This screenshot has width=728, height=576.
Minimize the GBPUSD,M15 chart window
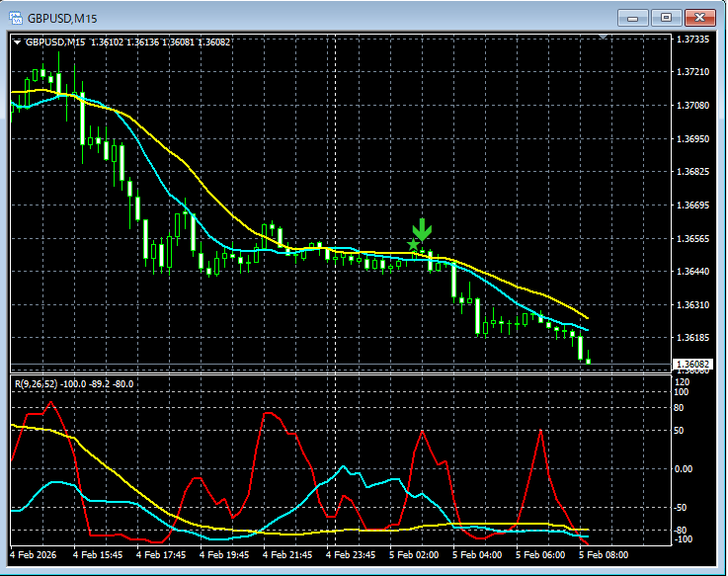click(633, 18)
